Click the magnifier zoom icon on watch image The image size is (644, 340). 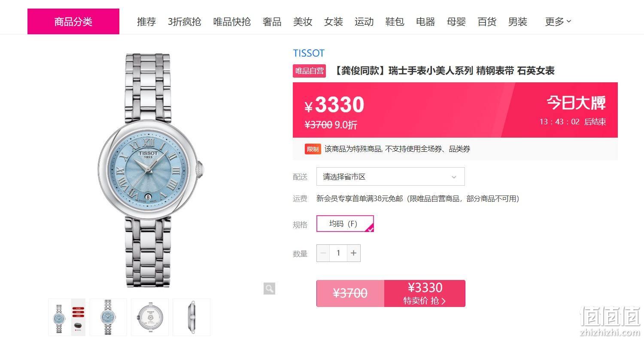point(269,289)
